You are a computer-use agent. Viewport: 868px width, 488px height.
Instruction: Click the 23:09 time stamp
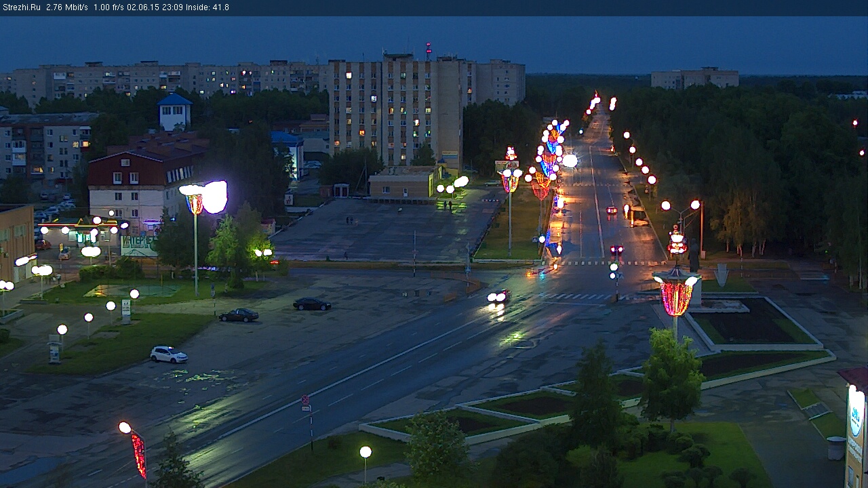click(x=172, y=7)
